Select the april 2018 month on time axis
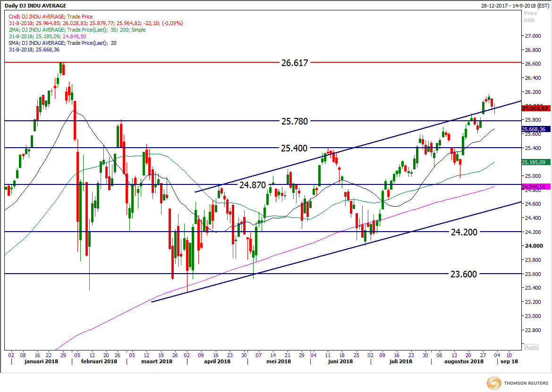The height and width of the screenshot is (392, 552). (217, 361)
